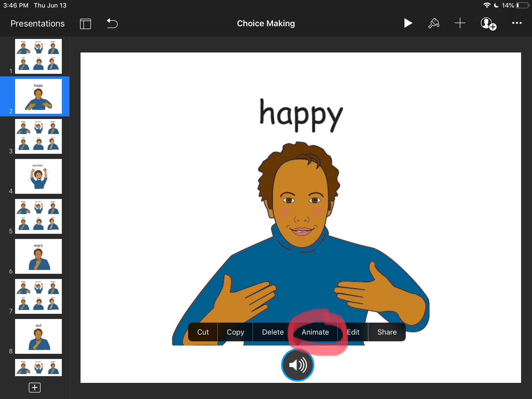This screenshot has width=532, height=399.
Task: Tap the audio speaker object on slide
Action: coord(297,365)
